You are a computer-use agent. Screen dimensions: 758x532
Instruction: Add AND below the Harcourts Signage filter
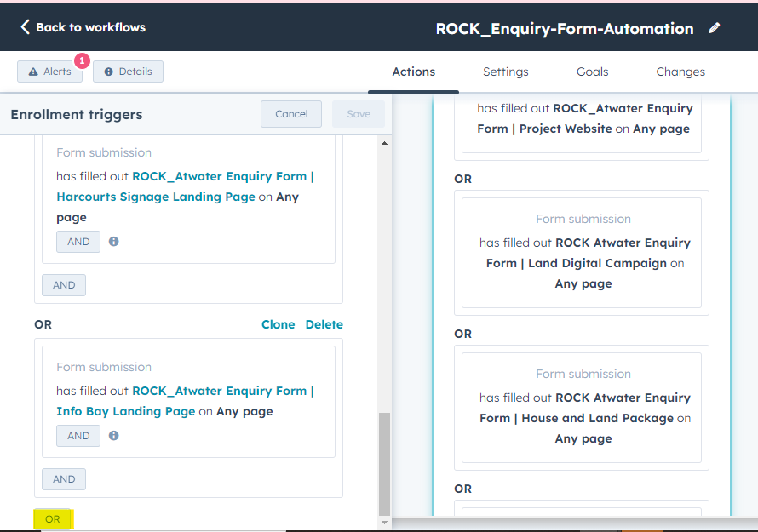(x=64, y=285)
